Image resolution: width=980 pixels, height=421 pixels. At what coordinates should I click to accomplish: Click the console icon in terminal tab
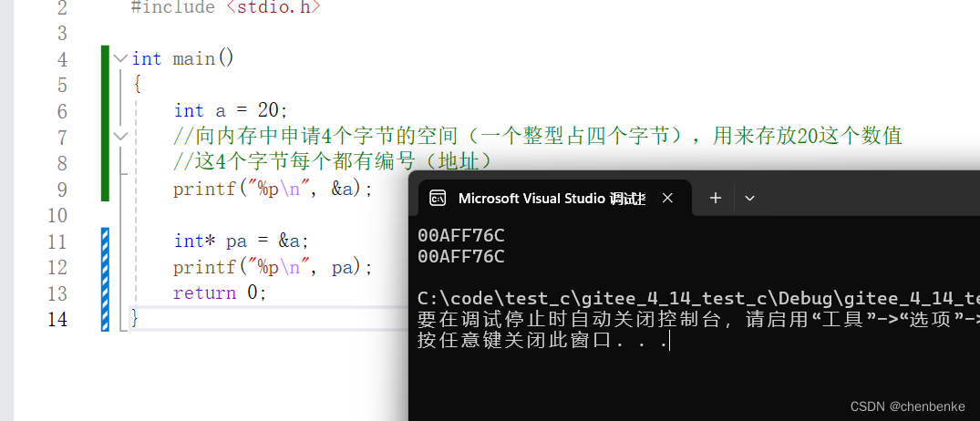(438, 198)
